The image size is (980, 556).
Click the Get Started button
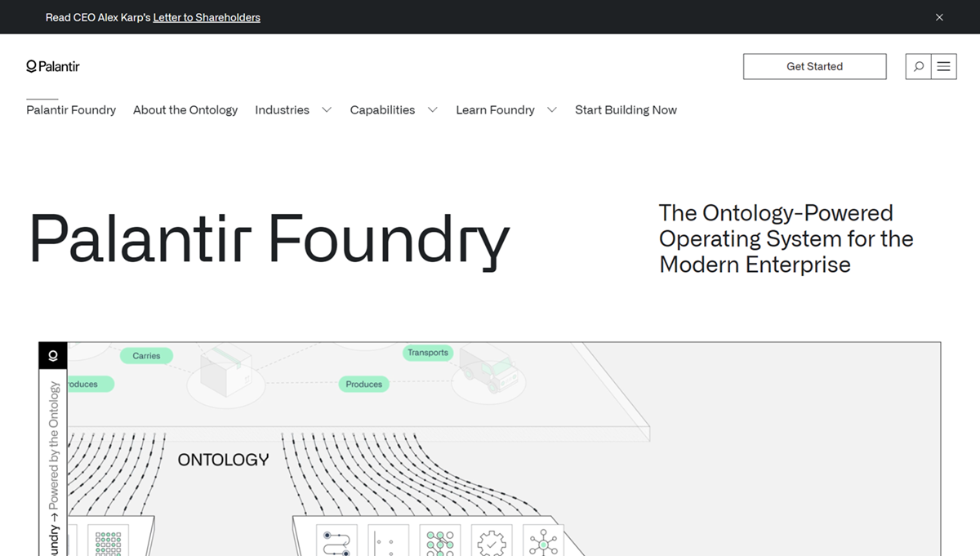(814, 66)
